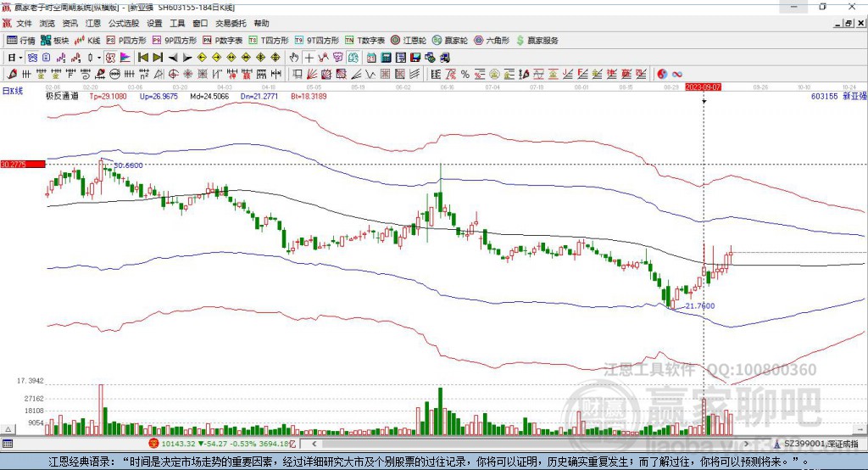Open the 六角形 hexagon tool

(492, 41)
